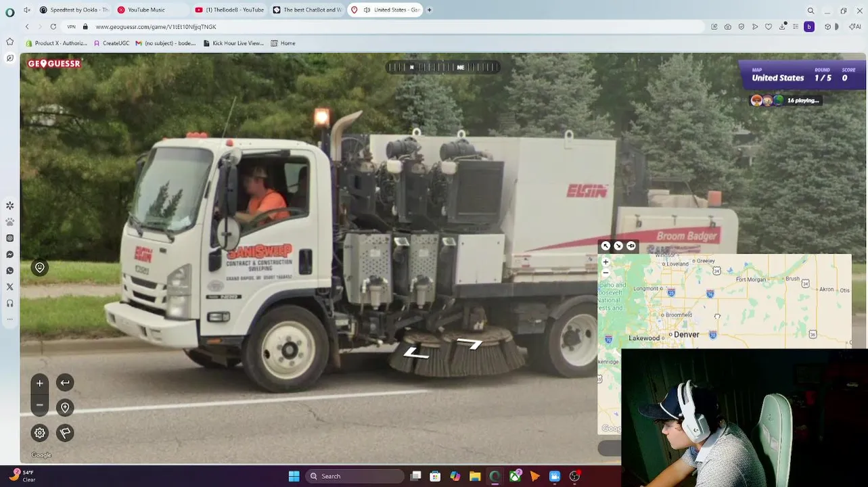Open the headphones player sidebar icon

(x=9, y=303)
